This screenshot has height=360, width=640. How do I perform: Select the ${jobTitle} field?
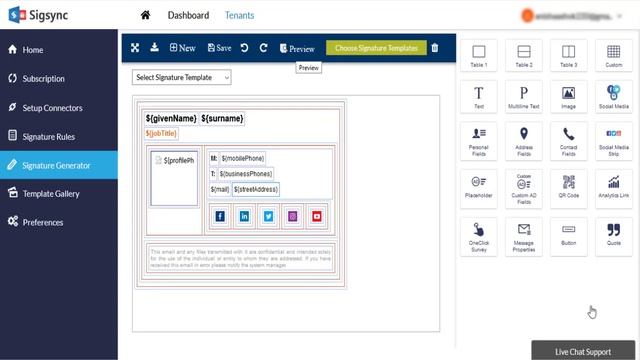tap(161, 133)
